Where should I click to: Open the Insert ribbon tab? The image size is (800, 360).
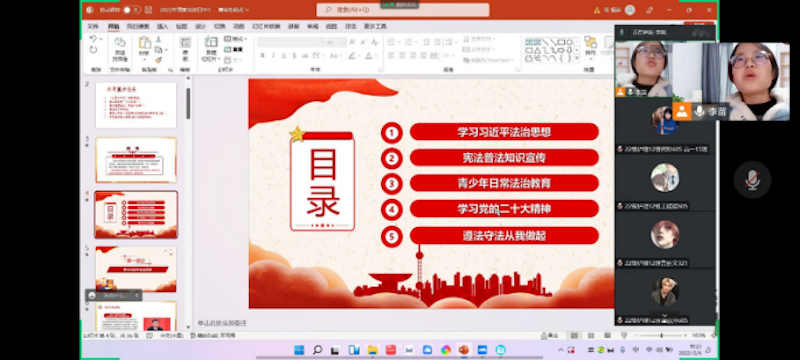tap(163, 26)
